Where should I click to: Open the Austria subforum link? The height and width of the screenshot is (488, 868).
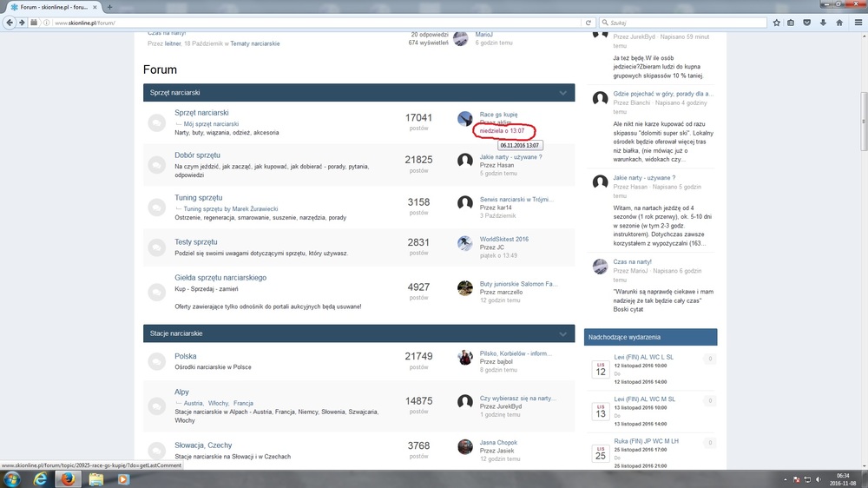click(194, 403)
